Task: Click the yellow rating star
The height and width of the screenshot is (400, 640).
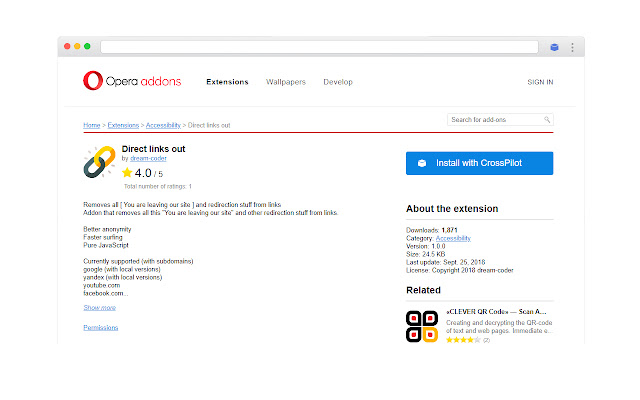Action: tap(127, 173)
